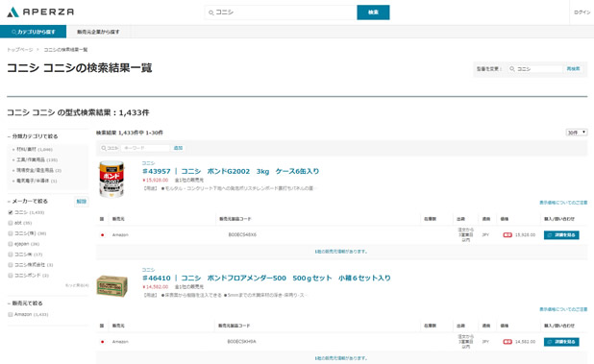Click the コニシ maker link above #43957
The width and height of the screenshot is (594, 364).
(148, 163)
